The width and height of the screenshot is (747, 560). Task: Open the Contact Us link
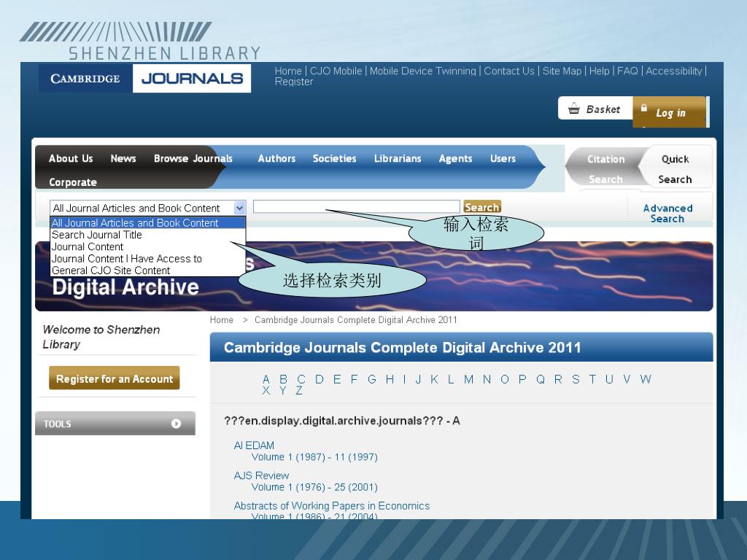coord(508,71)
